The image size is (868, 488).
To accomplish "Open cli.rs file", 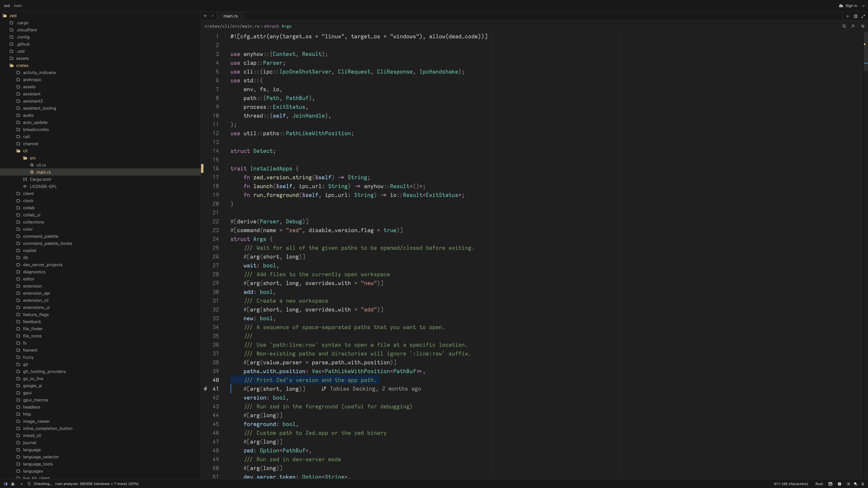I will click(100, 165).
